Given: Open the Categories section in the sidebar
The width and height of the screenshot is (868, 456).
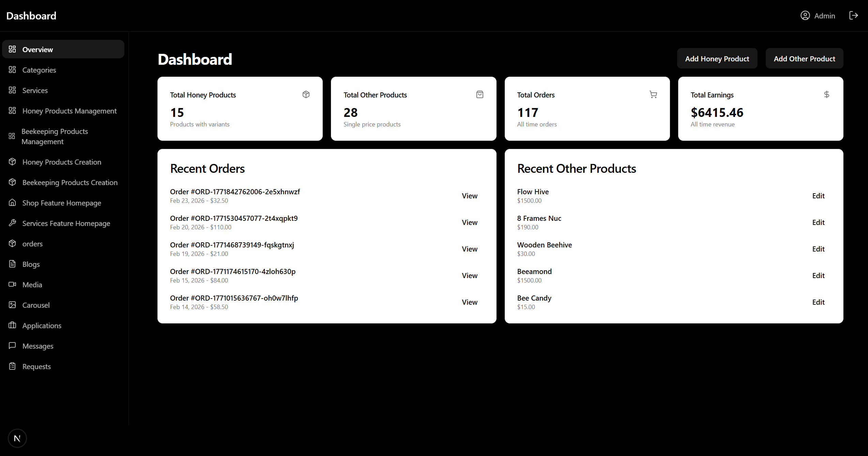Looking at the screenshot, I should coord(39,70).
